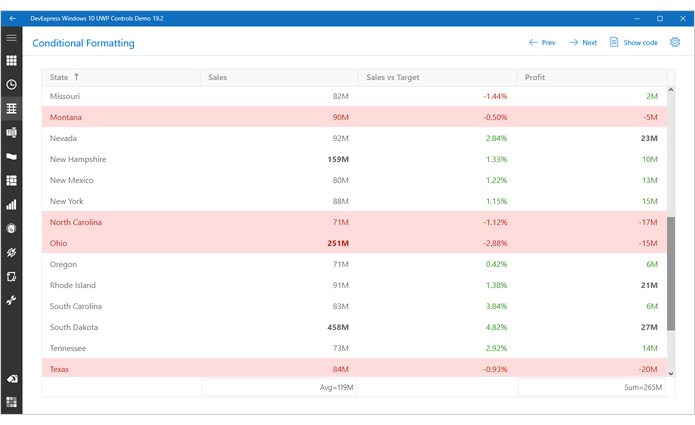Click Show code button
This screenshot has height=425, width=695.
(633, 43)
